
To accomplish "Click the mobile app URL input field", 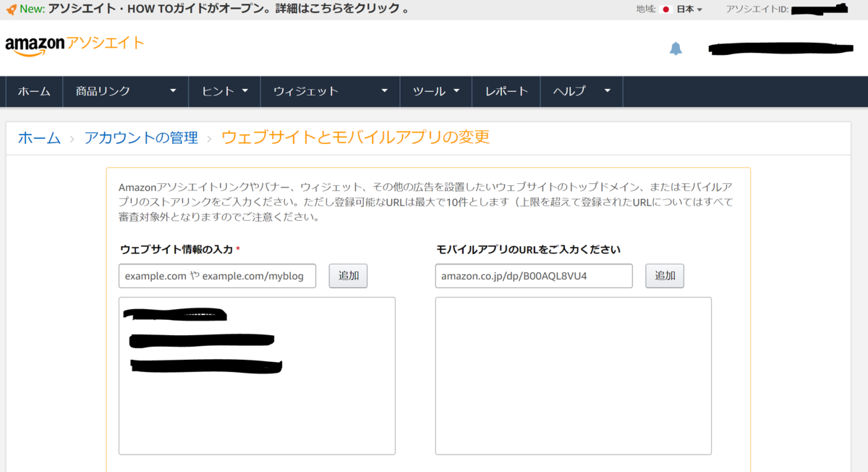I will tap(533, 276).
